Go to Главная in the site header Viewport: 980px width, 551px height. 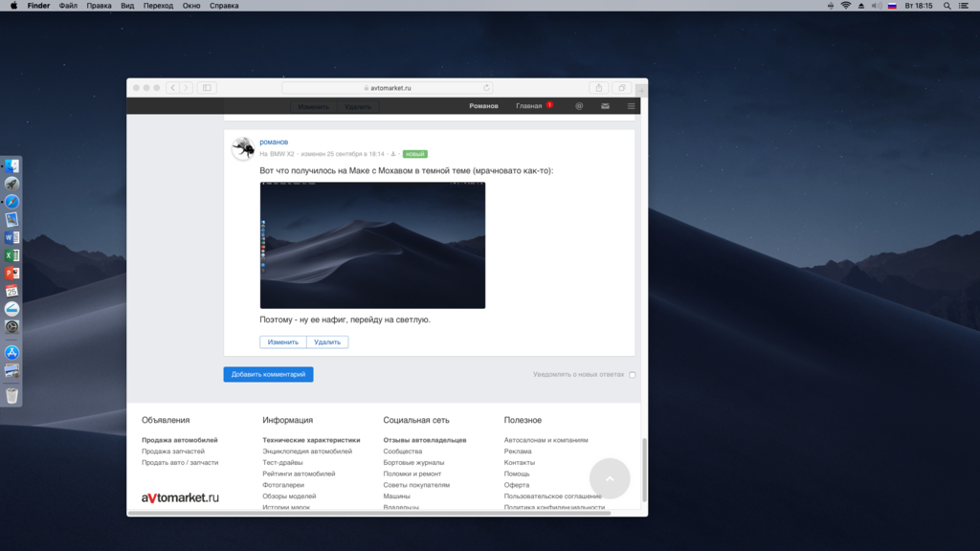528,106
